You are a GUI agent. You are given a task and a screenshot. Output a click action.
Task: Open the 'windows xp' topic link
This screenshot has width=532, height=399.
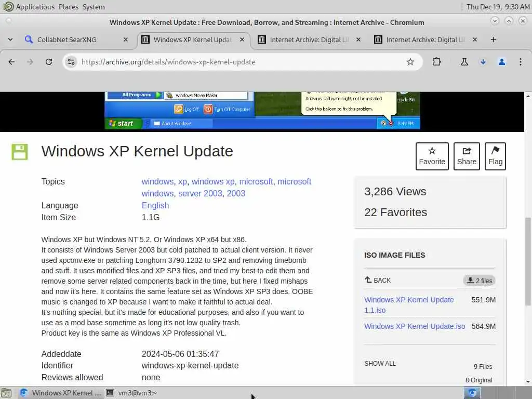point(213,181)
